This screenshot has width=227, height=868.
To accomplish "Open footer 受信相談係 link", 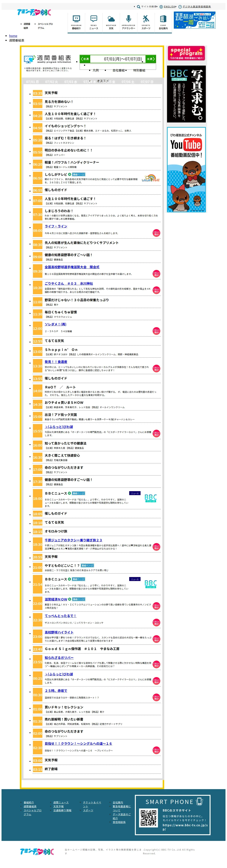I will [119, 822].
